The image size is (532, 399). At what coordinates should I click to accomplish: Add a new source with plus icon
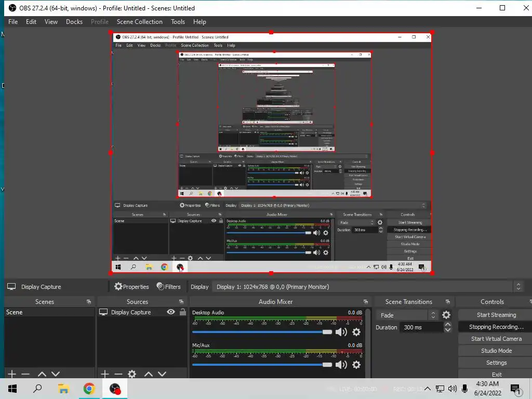pos(105,374)
